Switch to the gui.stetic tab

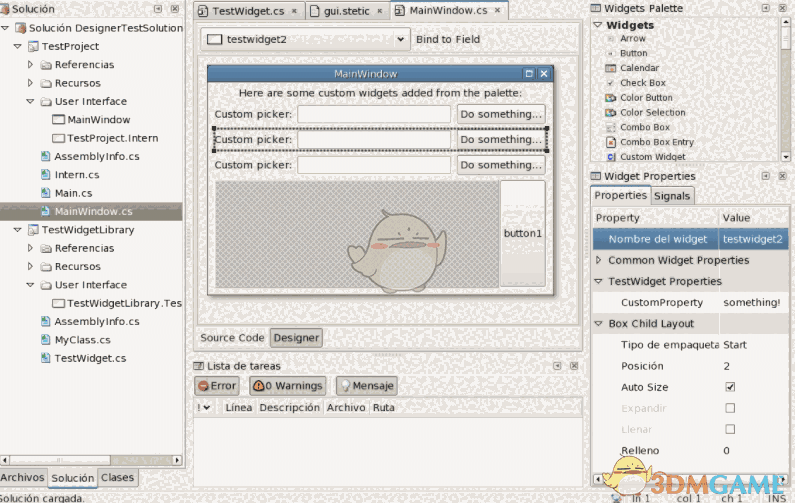tap(347, 11)
